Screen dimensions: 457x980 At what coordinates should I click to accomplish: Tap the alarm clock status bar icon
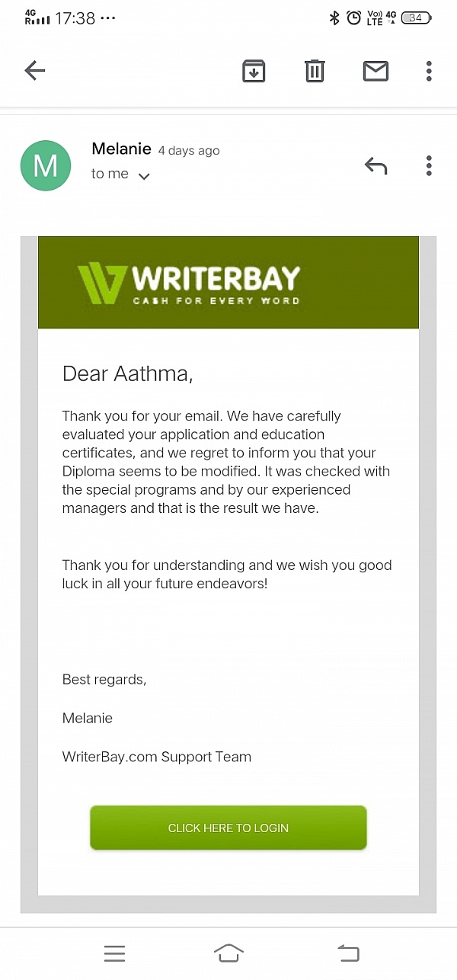(x=353, y=17)
